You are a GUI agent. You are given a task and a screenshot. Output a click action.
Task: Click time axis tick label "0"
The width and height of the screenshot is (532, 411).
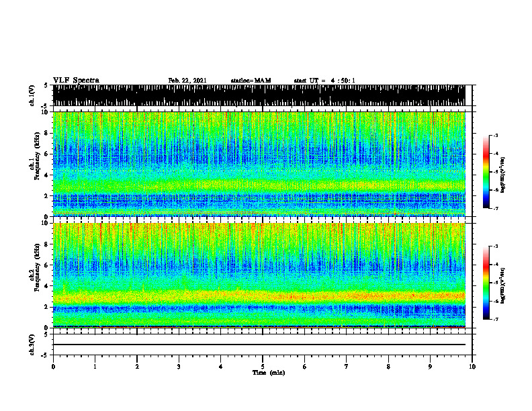[53, 367]
